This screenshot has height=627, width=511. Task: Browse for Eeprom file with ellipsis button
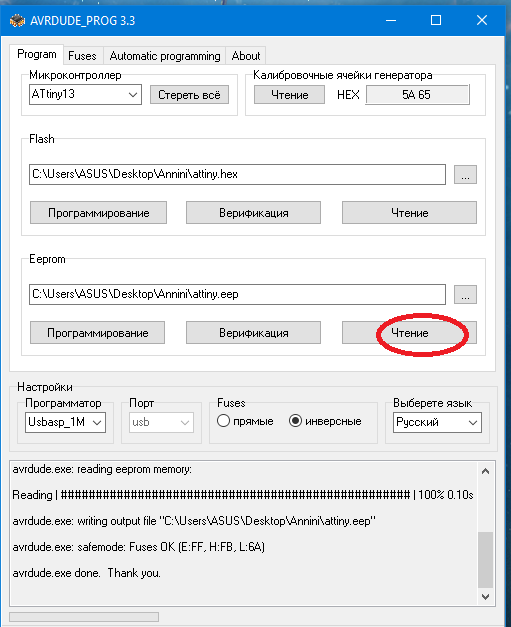coord(465,295)
